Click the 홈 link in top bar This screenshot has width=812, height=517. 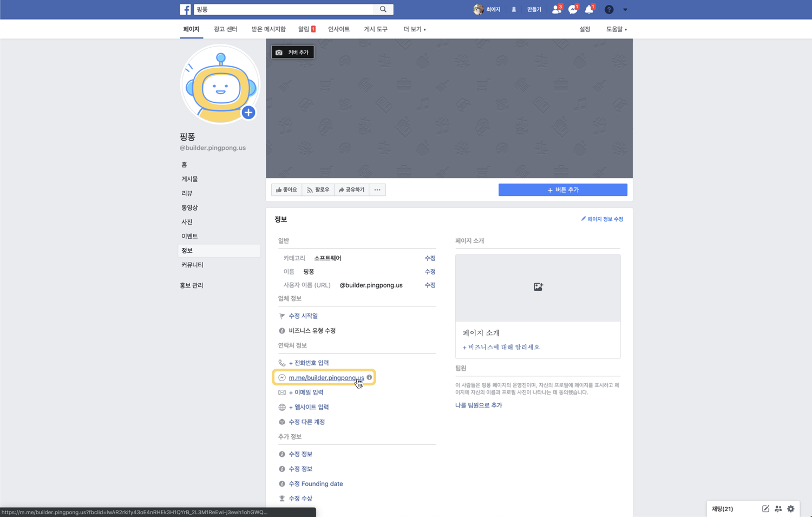tap(514, 9)
